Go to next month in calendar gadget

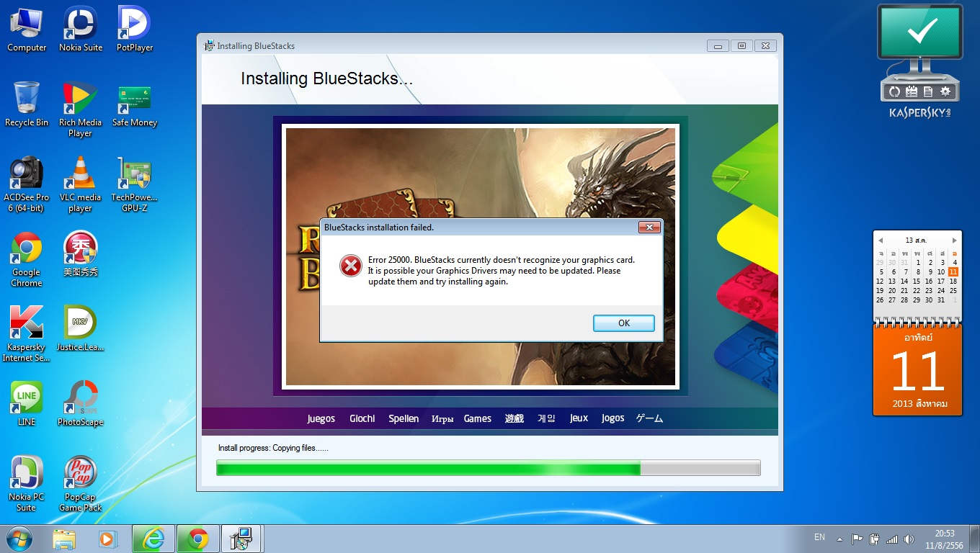click(955, 240)
